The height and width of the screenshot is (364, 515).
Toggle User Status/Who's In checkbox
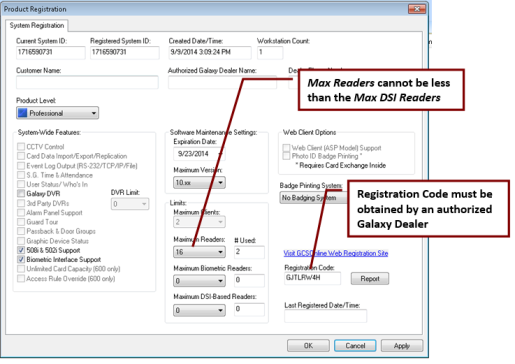pyautogui.click(x=21, y=184)
